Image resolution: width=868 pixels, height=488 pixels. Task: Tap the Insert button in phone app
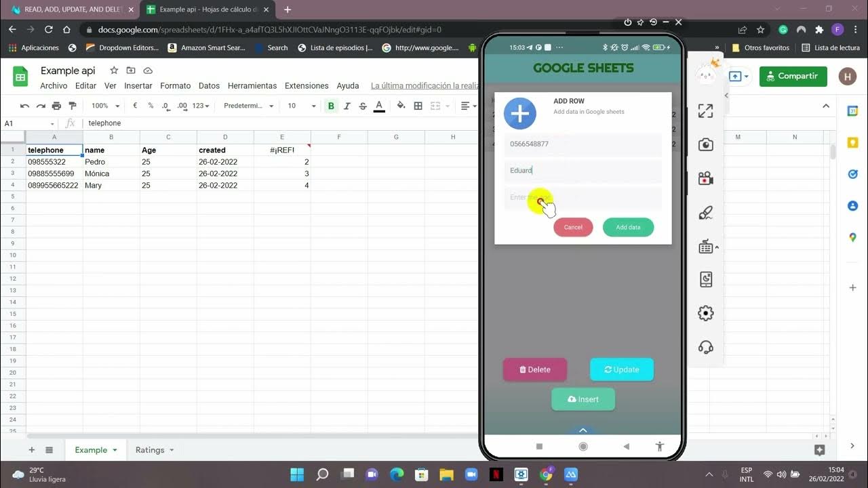click(583, 399)
